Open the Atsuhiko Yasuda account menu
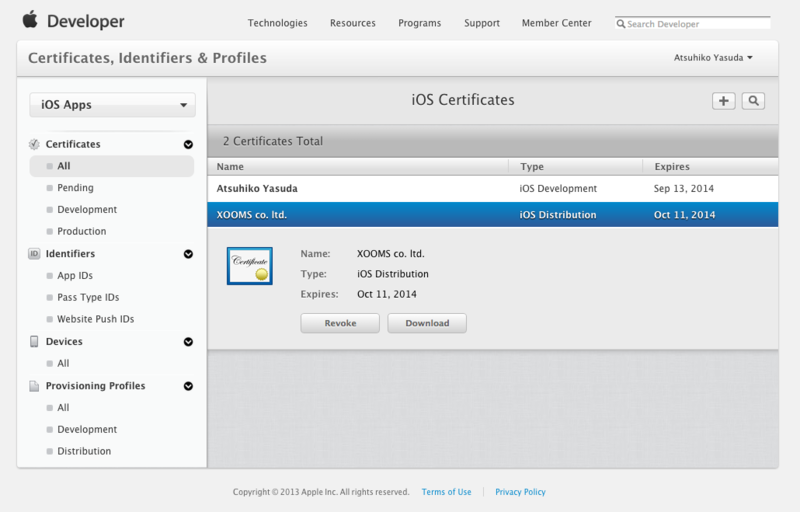This screenshot has height=512, width=800. click(x=713, y=58)
